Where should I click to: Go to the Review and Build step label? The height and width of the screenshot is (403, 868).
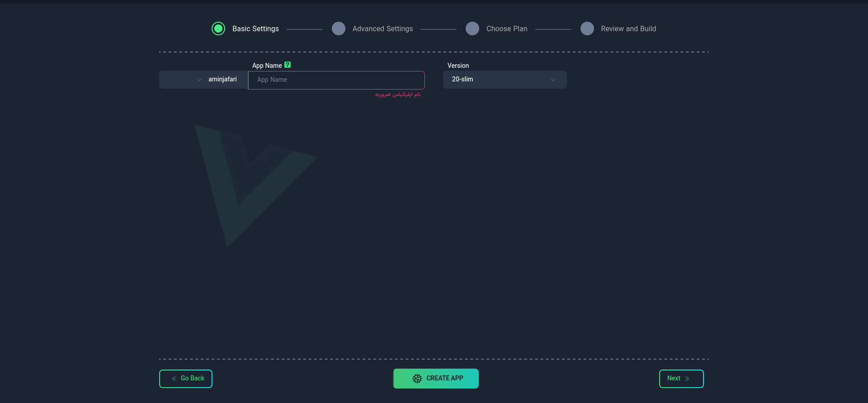[628, 28]
